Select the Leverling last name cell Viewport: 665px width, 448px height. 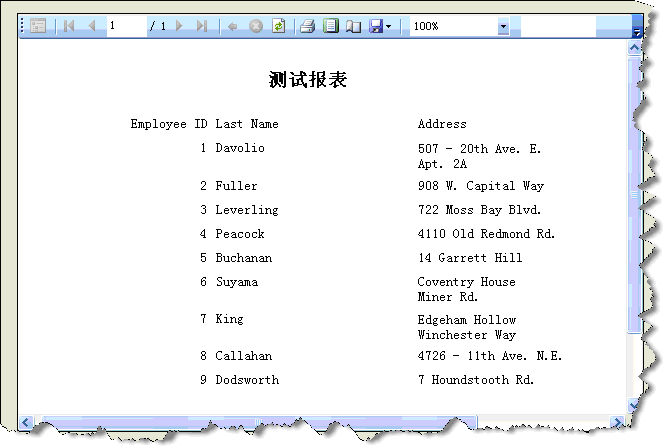[x=247, y=210]
